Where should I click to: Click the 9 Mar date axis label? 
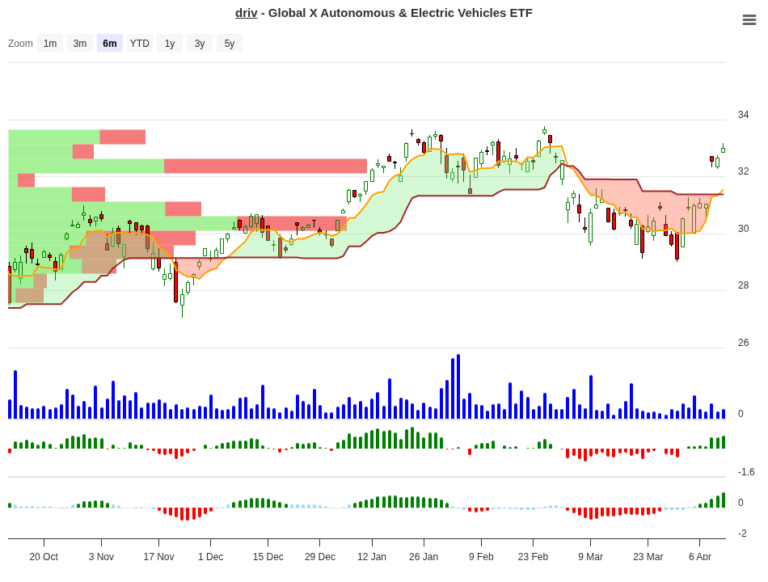click(590, 557)
